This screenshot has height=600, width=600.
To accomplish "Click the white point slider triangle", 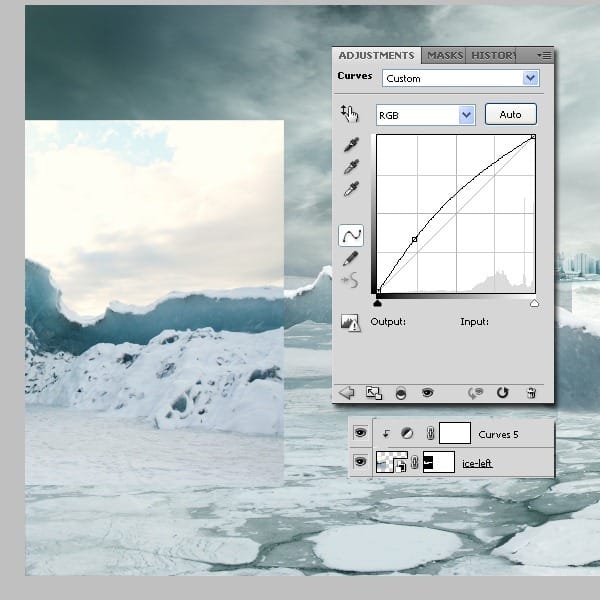I will coord(534,302).
